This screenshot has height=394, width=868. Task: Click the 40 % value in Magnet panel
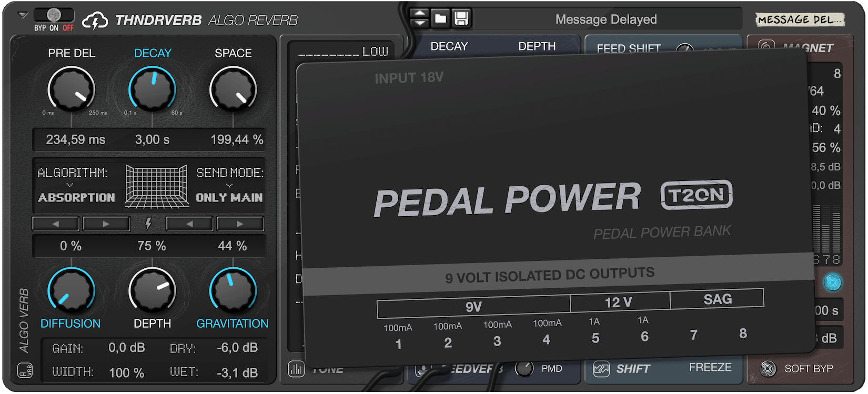826,110
